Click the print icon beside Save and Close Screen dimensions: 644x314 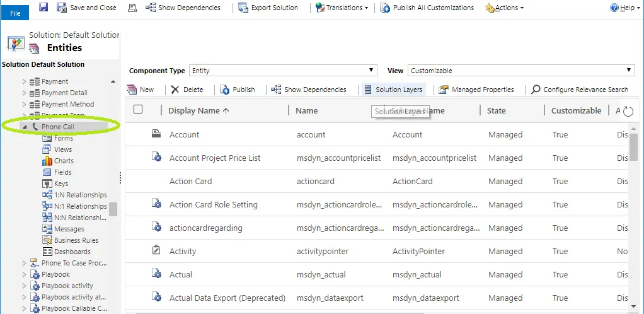click(x=132, y=8)
